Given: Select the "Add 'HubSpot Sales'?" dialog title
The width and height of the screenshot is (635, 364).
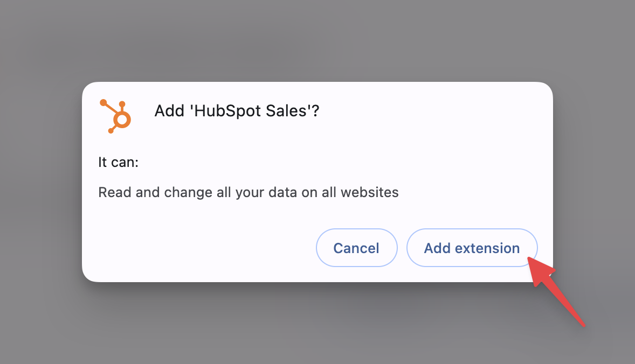Looking at the screenshot, I should pyautogui.click(x=237, y=111).
